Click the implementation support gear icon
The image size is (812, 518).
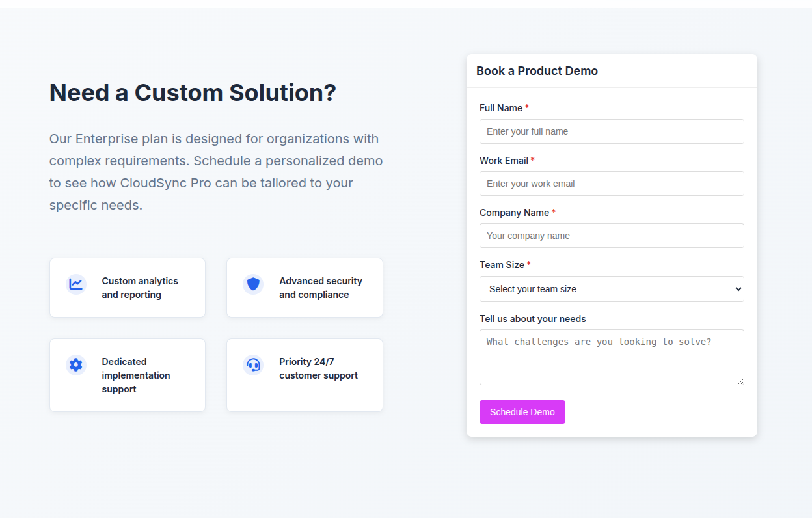(x=75, y=365)
